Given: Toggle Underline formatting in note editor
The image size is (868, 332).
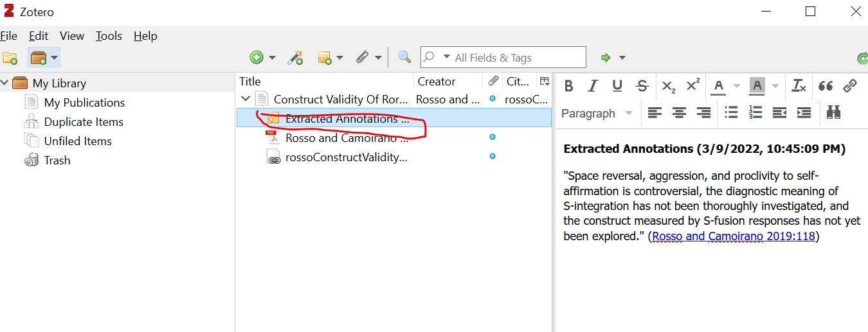Looking at the screenshot, I should click(617, 85).
